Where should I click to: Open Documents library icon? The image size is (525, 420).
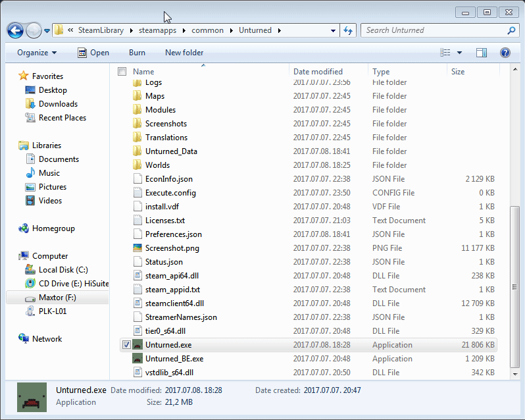tap(30, 159)
